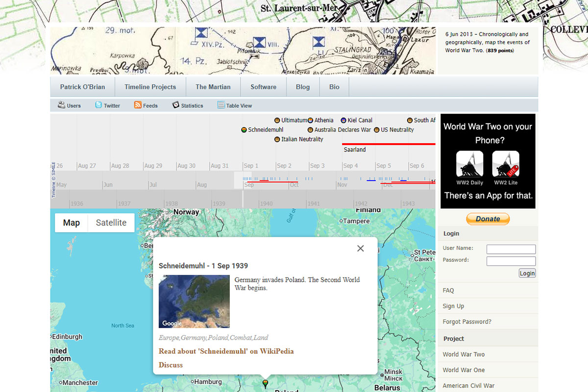The height and width of the screenshot is (392, 588).
Task: Open the Europe satellite thumbnail in popup
Action: [x=194, y=301]
